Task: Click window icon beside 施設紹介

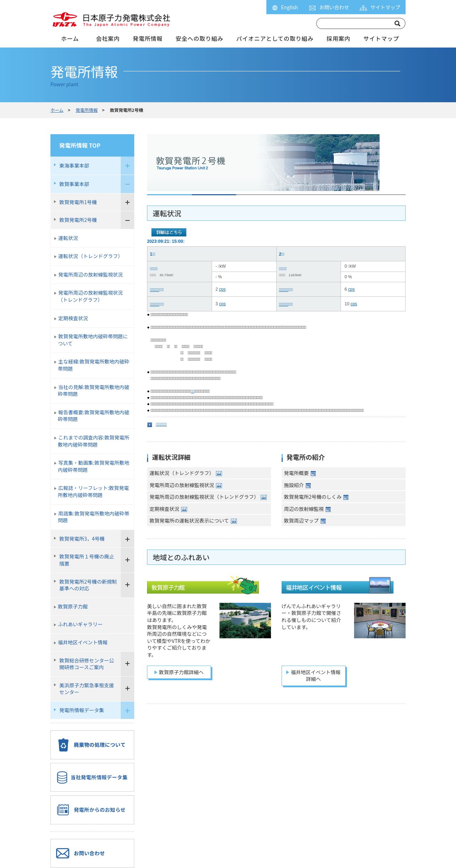Action: click(x=308, y=486)
